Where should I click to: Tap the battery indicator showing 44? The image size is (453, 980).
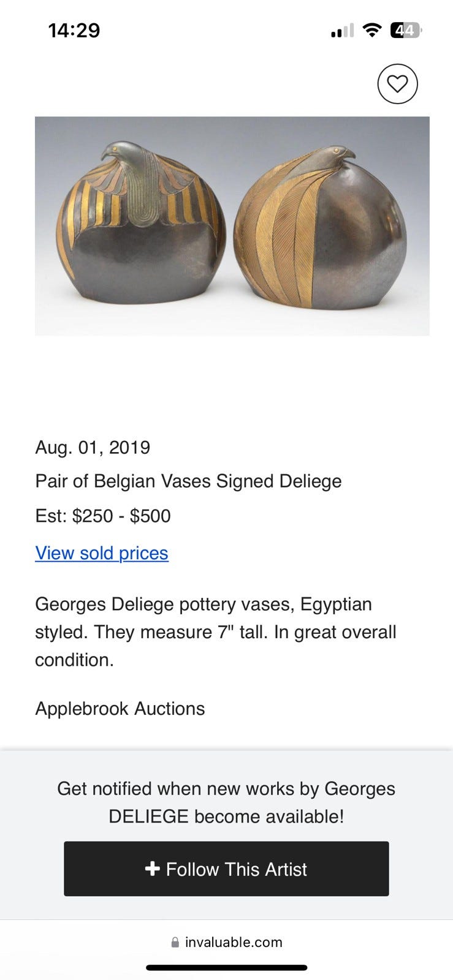[x=405, y=30]
